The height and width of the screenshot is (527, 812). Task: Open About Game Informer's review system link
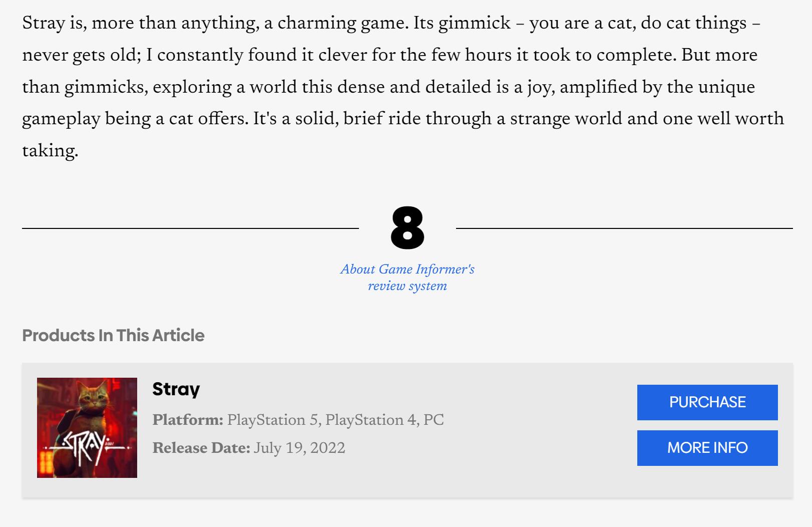tap(407, 278)
